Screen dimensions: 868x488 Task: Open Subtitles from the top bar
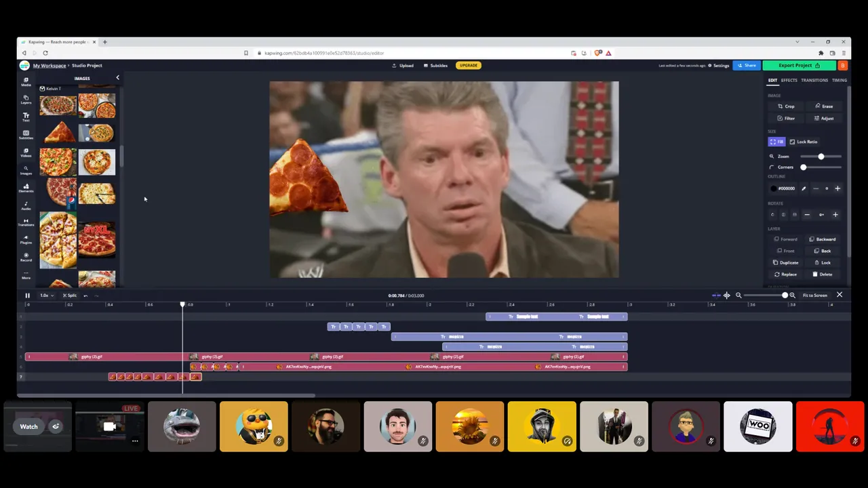(435, 66)
